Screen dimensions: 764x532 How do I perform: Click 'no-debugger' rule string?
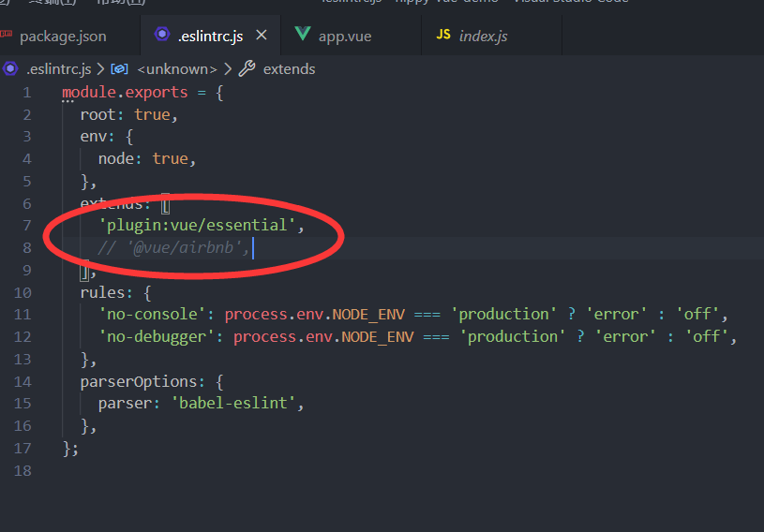[x=157, y=337]
